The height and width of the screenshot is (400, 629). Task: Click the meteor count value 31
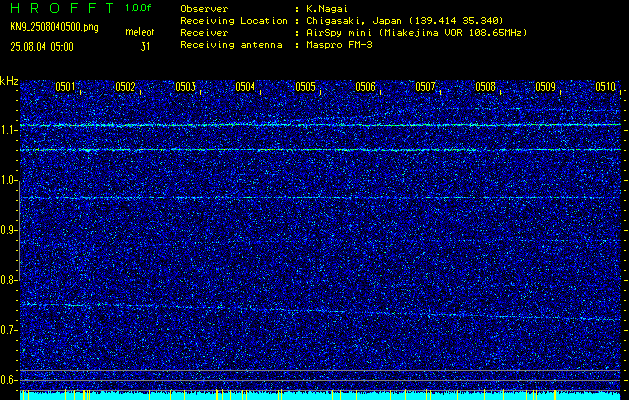click(x=145, y=47)
